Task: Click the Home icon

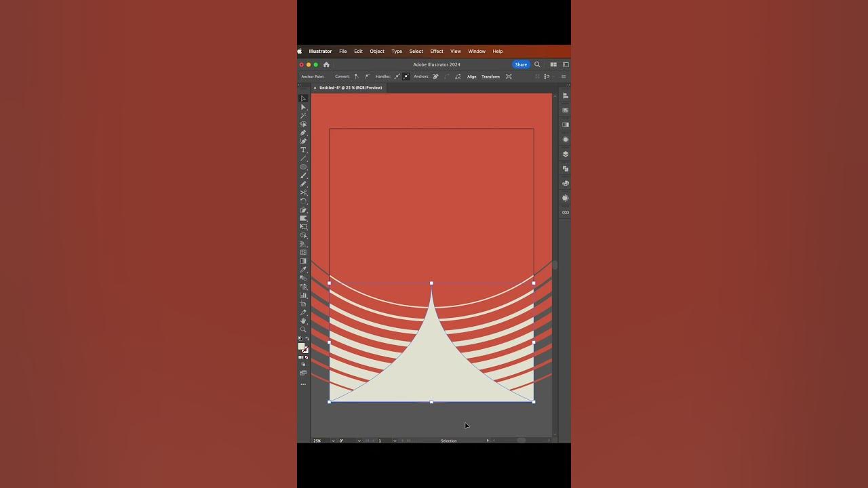Action: (x=326, y=64)
